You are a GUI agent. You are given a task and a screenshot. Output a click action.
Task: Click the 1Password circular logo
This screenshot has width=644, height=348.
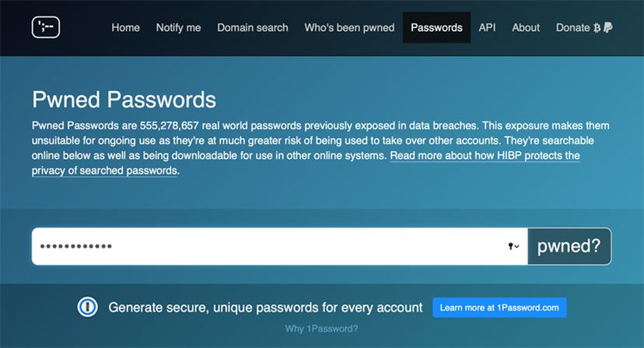coord(87,307)
